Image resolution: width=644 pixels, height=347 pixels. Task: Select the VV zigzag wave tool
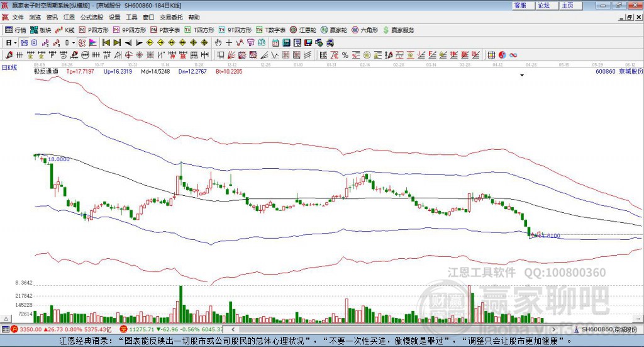point(274,55)
